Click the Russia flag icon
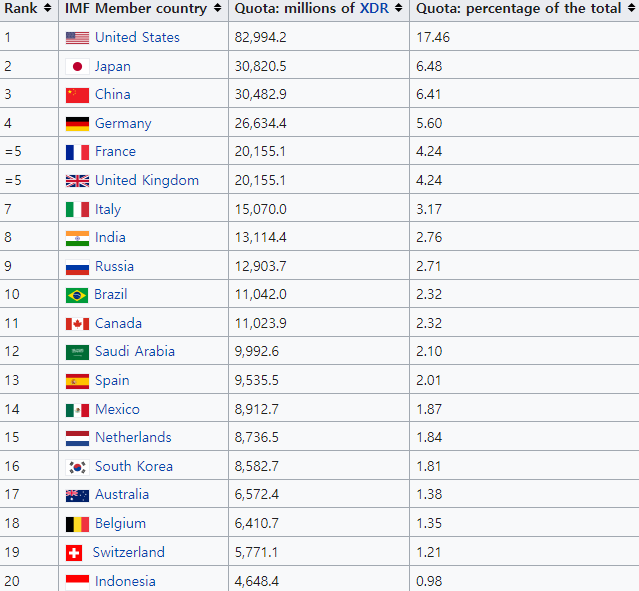The image size is (639, 591). pos(77,267)
